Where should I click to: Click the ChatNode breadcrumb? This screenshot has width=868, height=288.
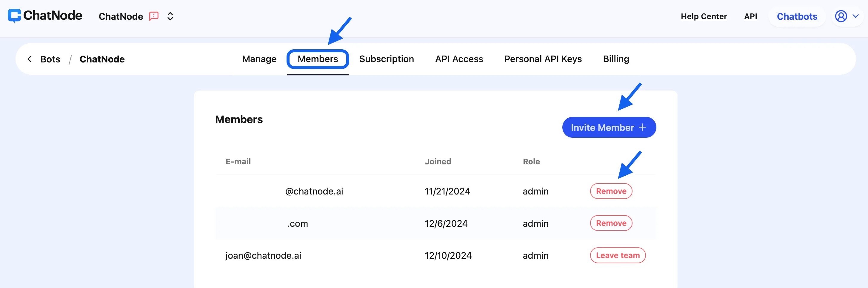pyautogui.click(x=102, y=59)
